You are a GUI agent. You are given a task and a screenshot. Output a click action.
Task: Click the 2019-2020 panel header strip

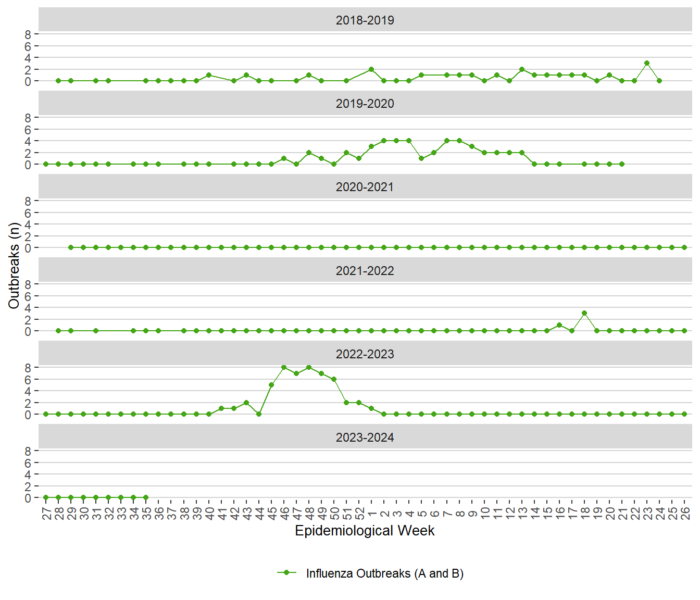click(365, 104)
